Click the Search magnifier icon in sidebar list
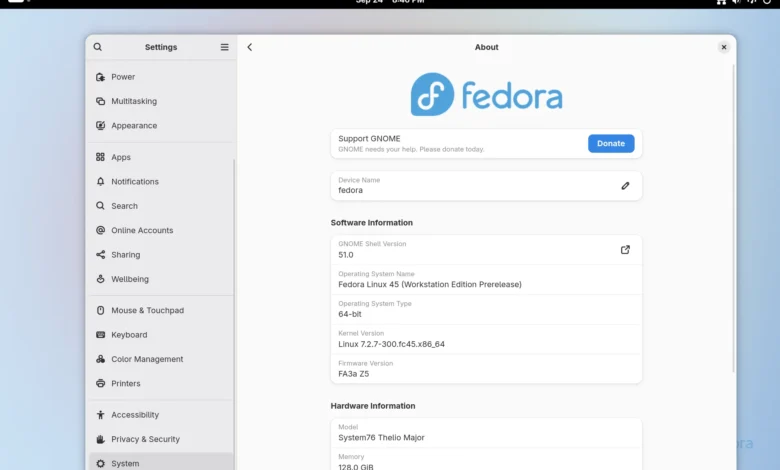Image resolution: width=780 pixels, height=470 pixels. (100, 205)
